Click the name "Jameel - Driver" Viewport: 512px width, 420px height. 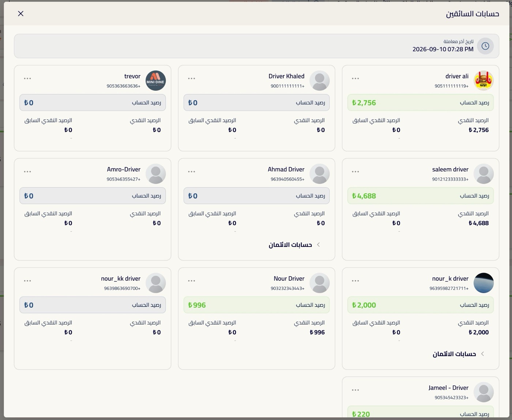448,388
